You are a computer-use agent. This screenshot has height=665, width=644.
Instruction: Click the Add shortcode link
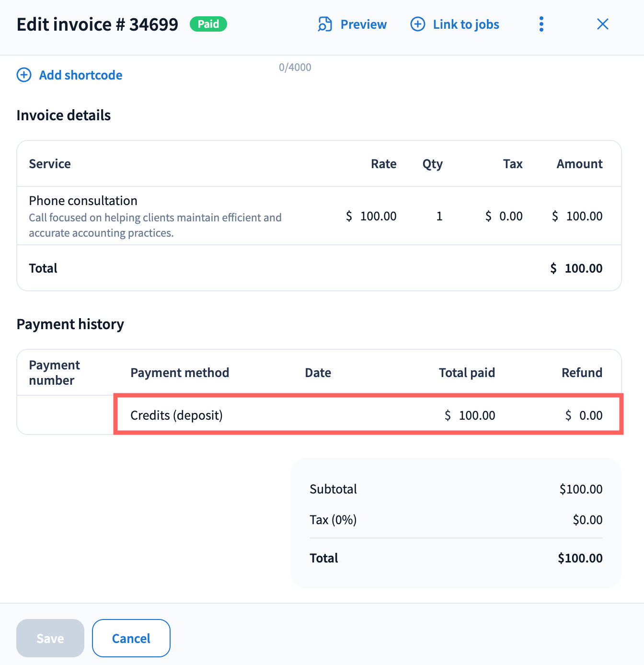click(80, 75)
